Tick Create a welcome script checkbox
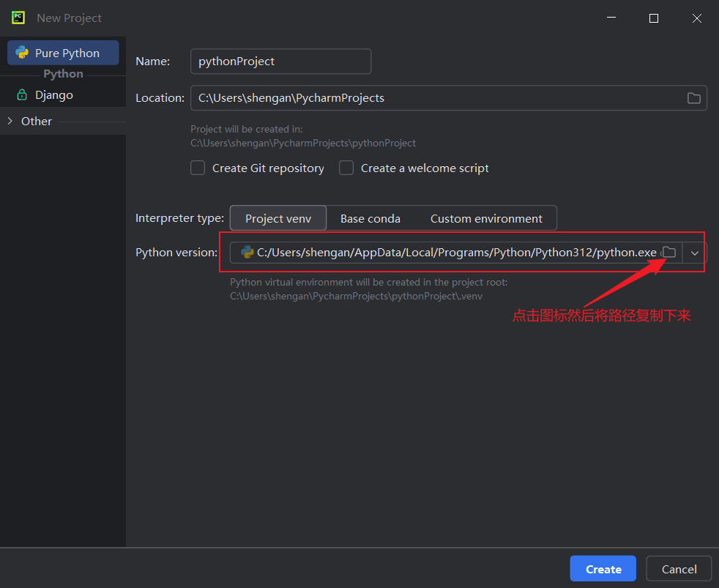 tap(346, 168)
